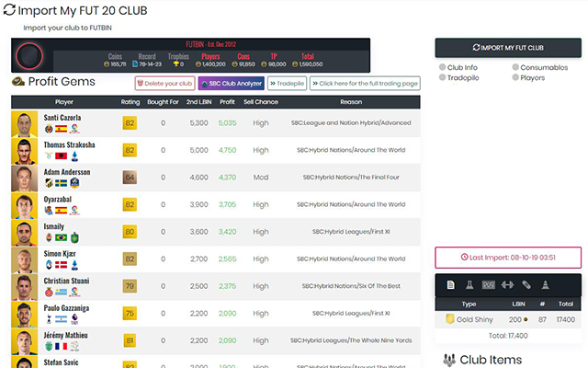
Task: Click the SBC:Hybrid Nations/Six Of The Best reason
Action: pyautogui.click(x=351, y=286)
